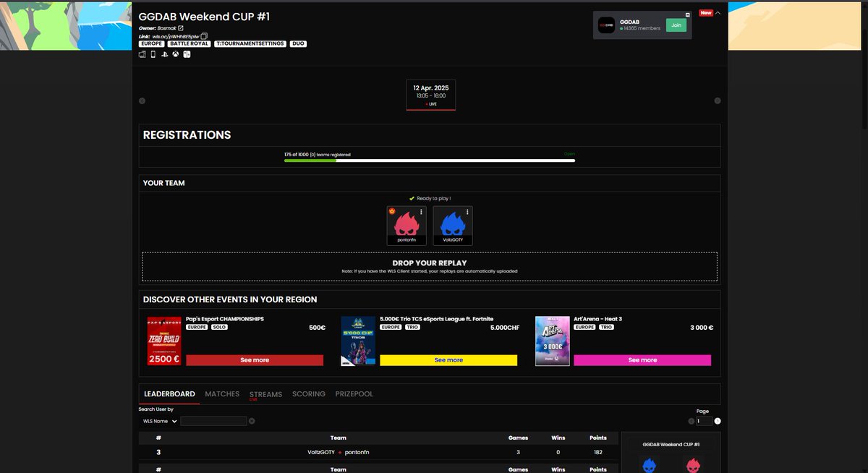Screen dimensions: 868x473
Task: Click the BATTLE ROYAL tag
Action: tap(190, 43)
